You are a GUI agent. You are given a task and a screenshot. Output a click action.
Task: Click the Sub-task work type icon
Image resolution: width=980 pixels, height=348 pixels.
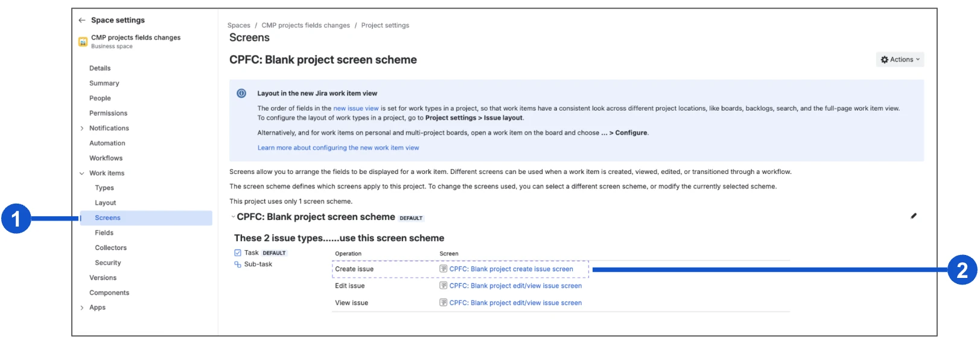pyautogui.click(x=238, y=264)
